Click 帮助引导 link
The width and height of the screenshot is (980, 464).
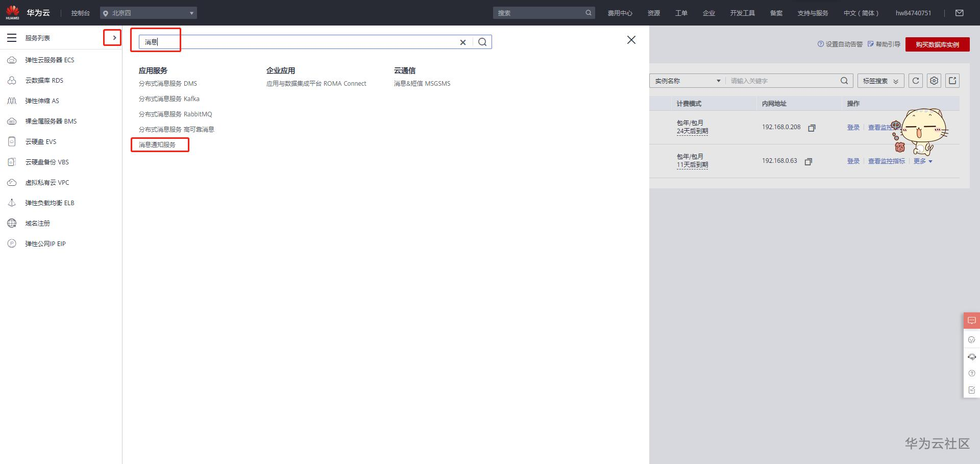coord(884,44)
